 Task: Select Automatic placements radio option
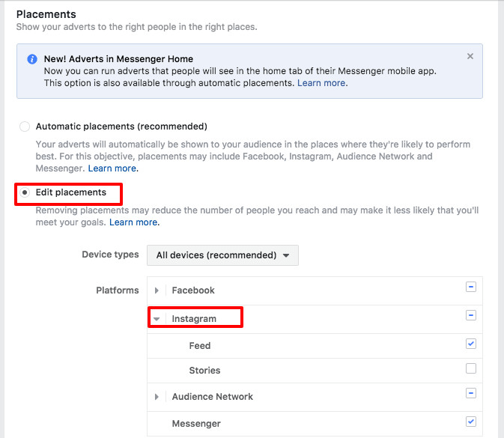click(x=25, y=127)
